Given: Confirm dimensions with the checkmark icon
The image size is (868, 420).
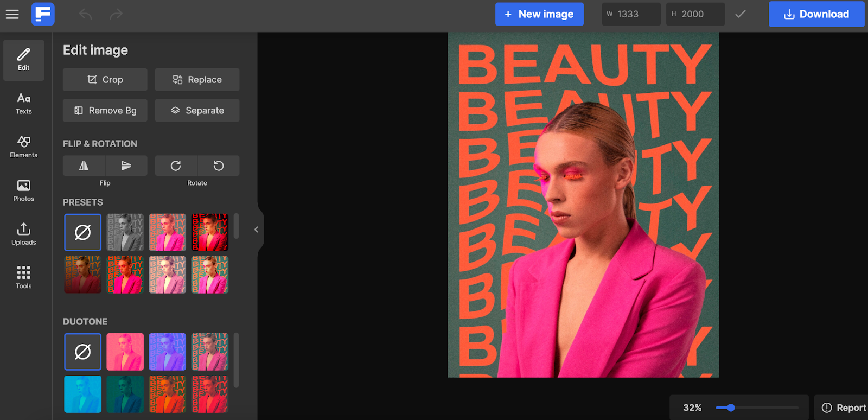Looking at the screenshot, I should pyautogui.click(x=740, y=14).
